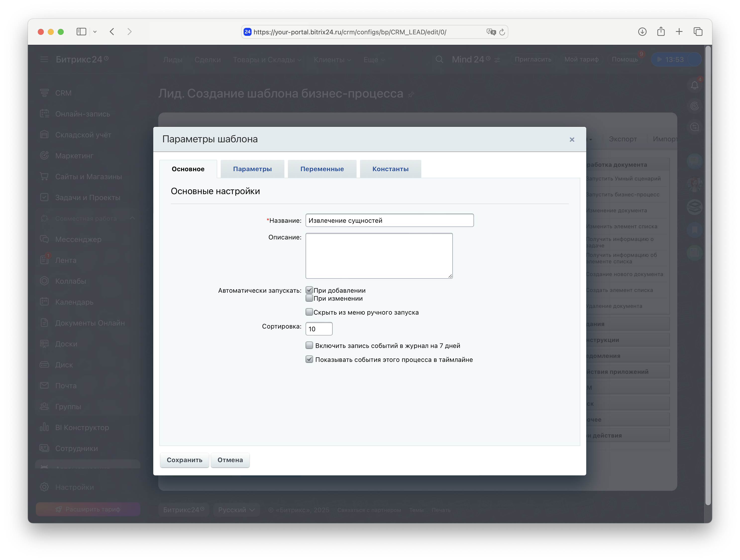Uncheck the При добавлении checkbox
This screenshot has height=560, width=740.
[x=309, y=290]
